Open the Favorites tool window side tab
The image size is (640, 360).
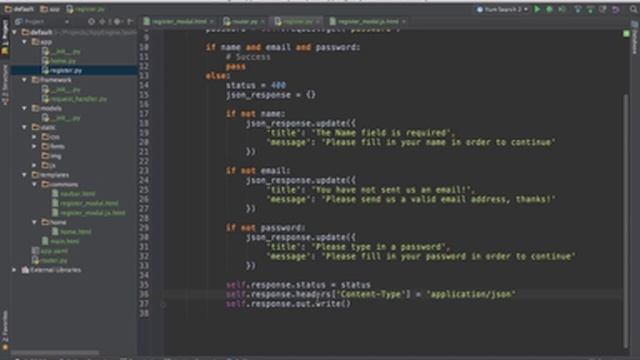point(5,330)
